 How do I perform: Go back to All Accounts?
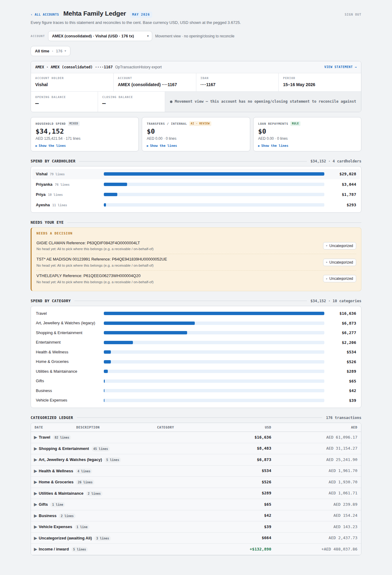(x=45, y=14)
